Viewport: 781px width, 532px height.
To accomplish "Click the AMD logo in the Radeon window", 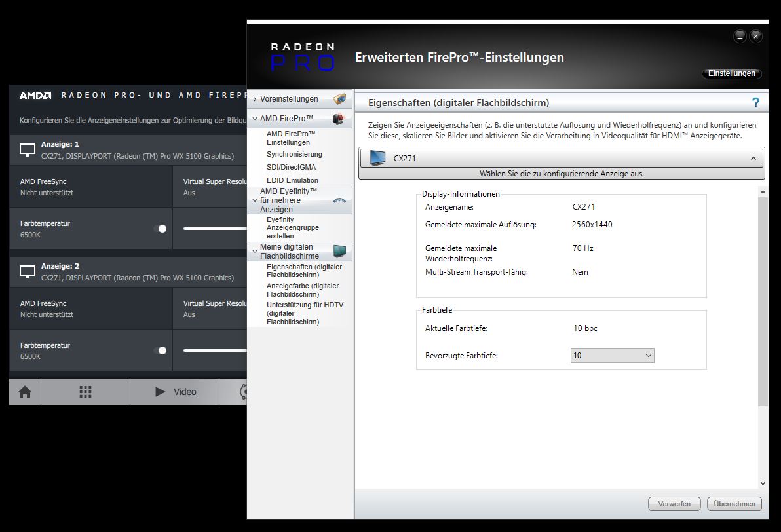I will 35,95.
